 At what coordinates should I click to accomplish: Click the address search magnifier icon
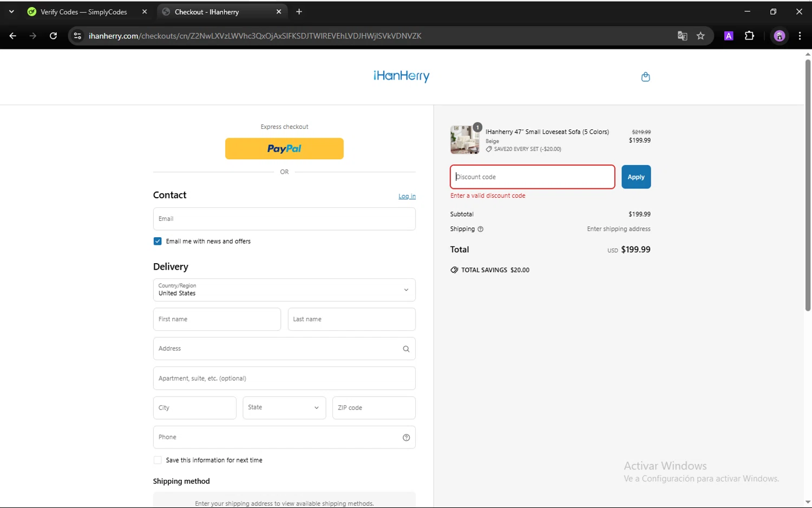pyautogui.click(x=406, y=349)
